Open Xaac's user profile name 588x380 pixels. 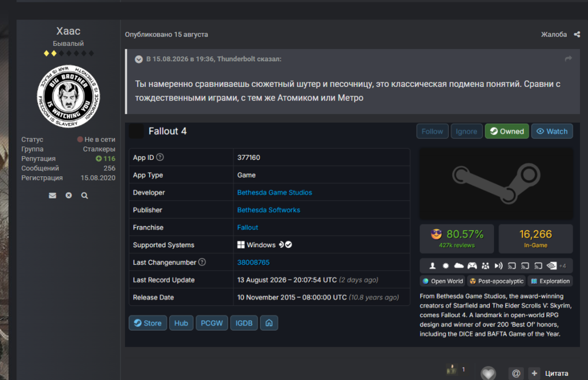click(x=68, y=31)
